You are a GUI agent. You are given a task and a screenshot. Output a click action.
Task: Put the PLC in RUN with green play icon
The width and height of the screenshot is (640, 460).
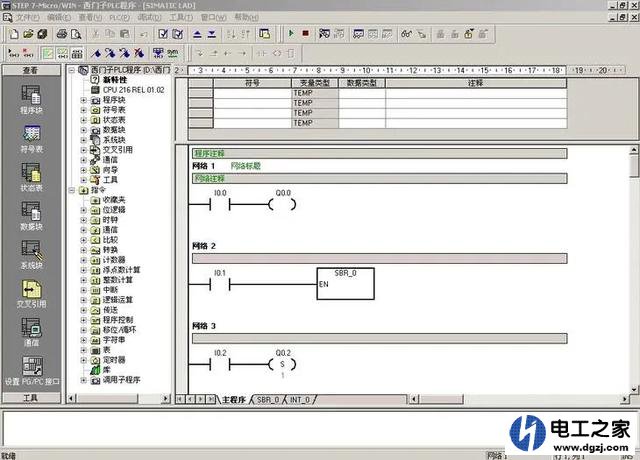(x=291, y=33)
